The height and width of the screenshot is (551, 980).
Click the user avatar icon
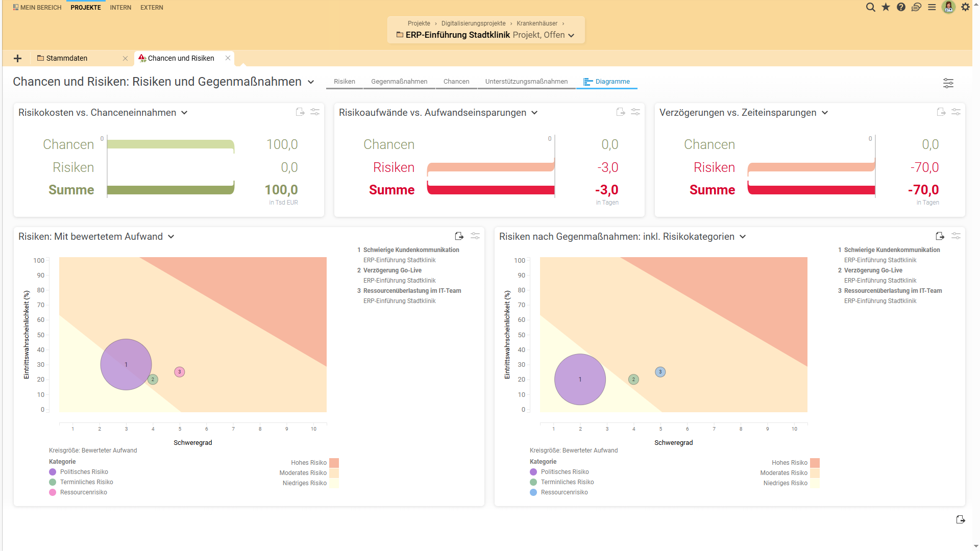click(948, 7)
